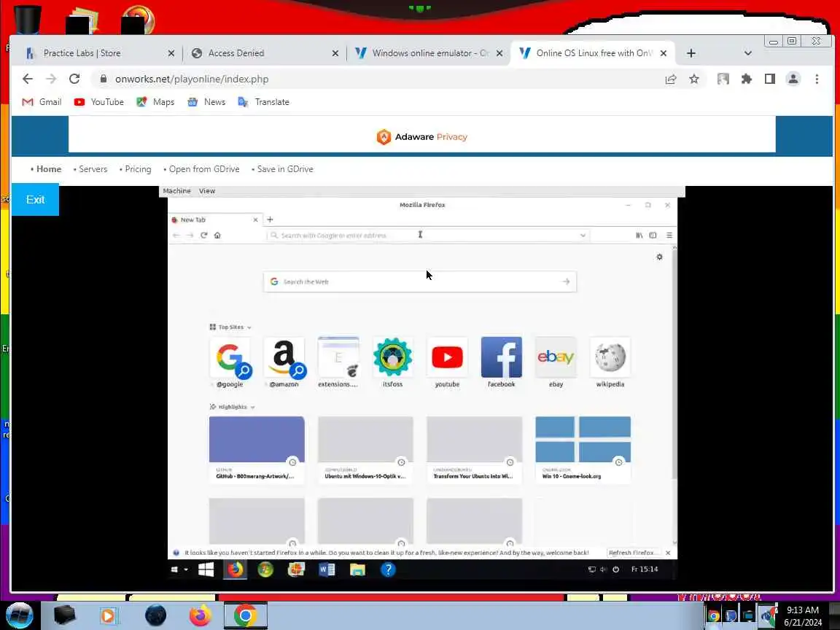Open emulator Windows-style start button

[206, 569]
